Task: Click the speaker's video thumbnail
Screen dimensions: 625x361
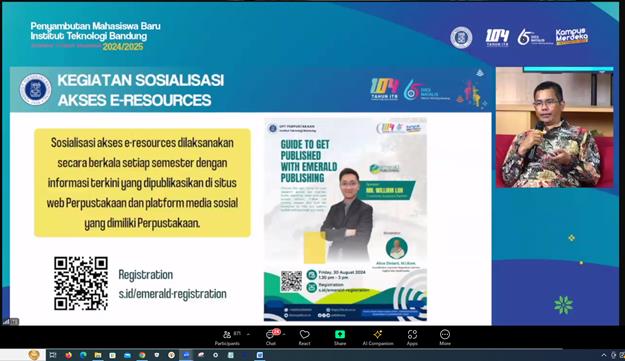Action: (x=554, y=128)
